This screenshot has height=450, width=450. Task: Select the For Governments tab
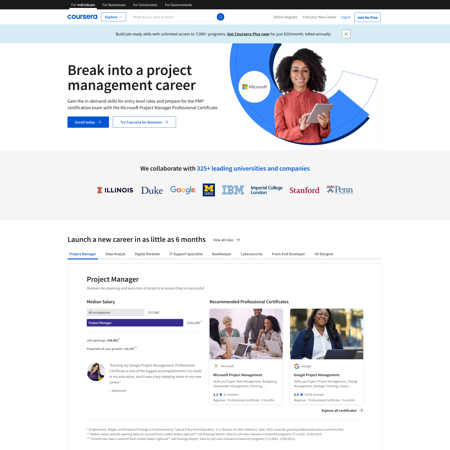point(178,5)
